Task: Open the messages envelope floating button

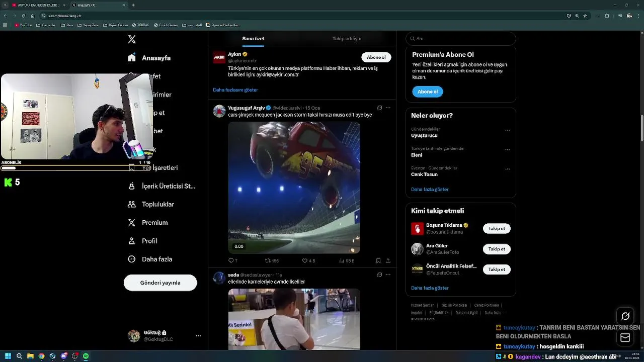Action: pos(625,338)
